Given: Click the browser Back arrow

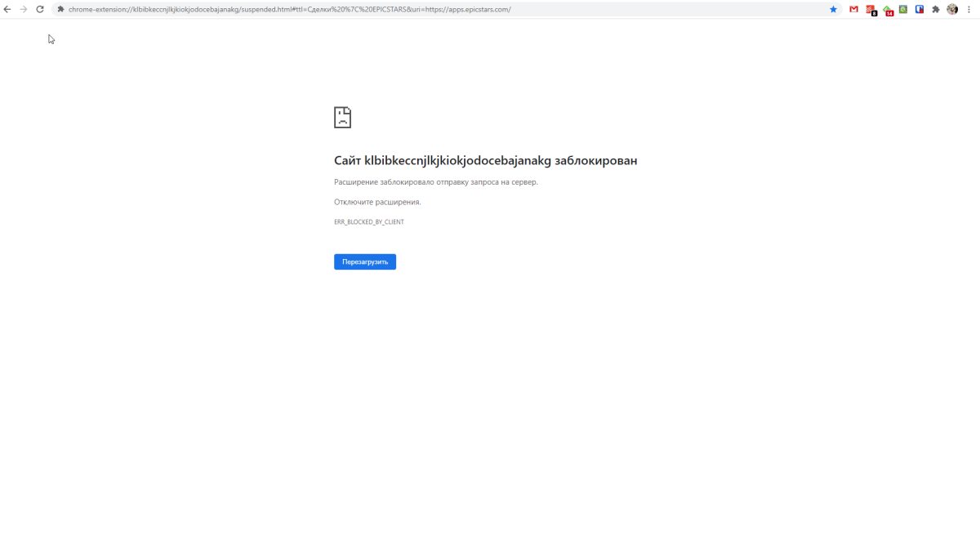Looking at the screenshot, I should coord(7,9).
